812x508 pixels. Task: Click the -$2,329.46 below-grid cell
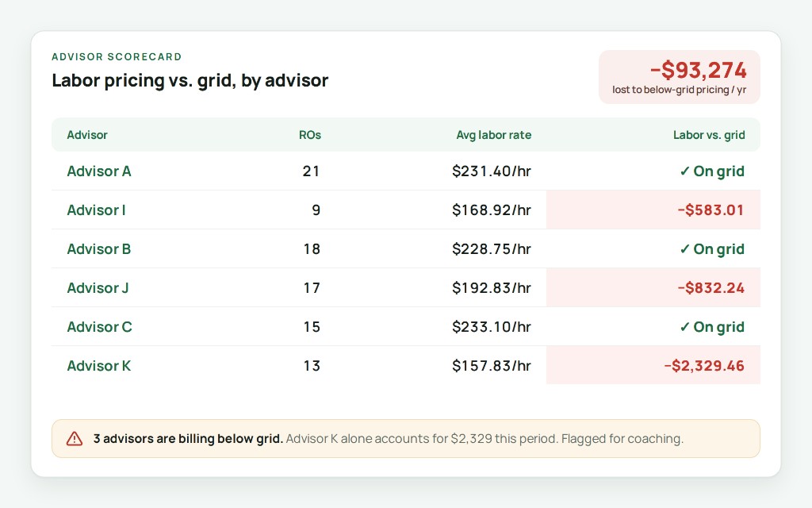[653, 365]
